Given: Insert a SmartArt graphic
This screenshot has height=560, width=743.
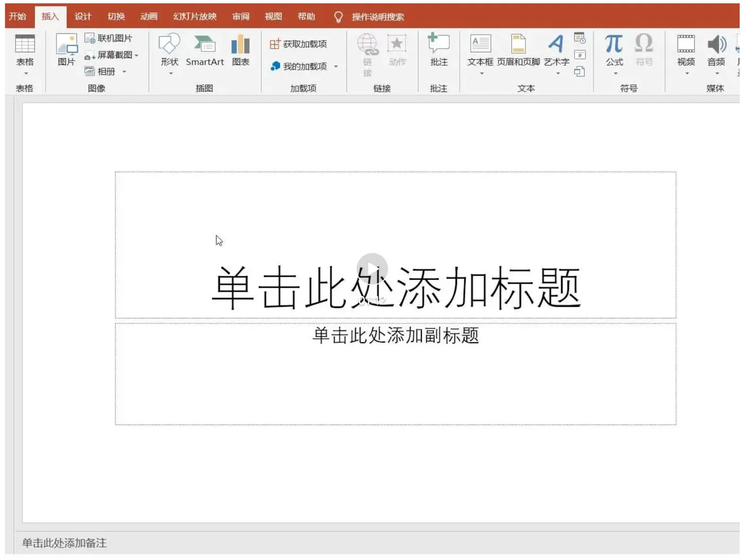Looking at the screenshot, I should [x=205, y=50].
